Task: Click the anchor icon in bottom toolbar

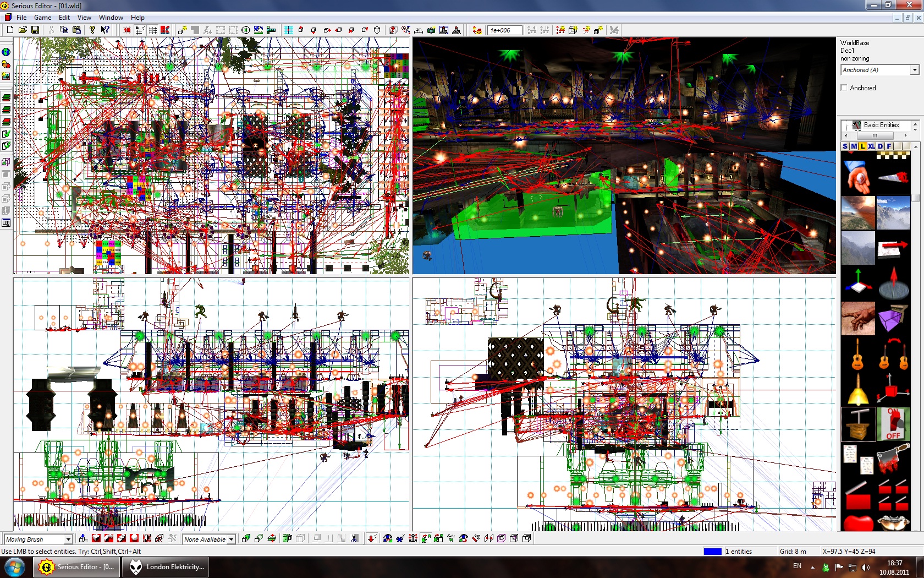Action: (x=413, y=539)
